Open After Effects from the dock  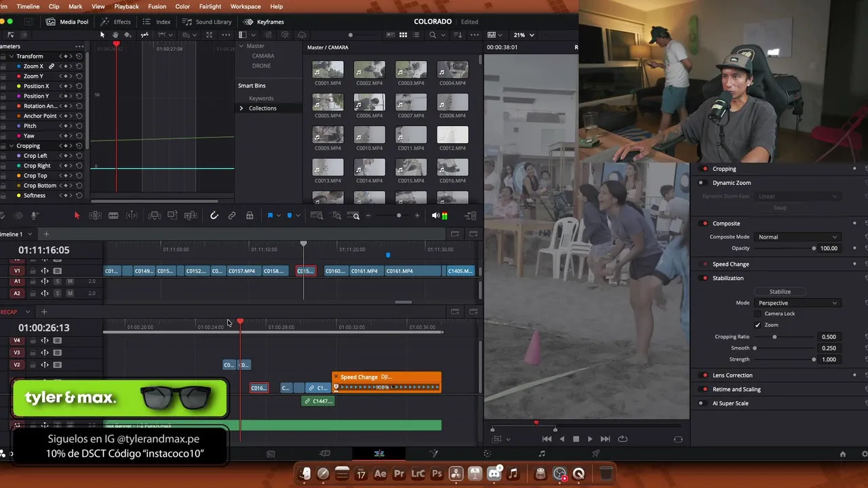click(380, 474)
